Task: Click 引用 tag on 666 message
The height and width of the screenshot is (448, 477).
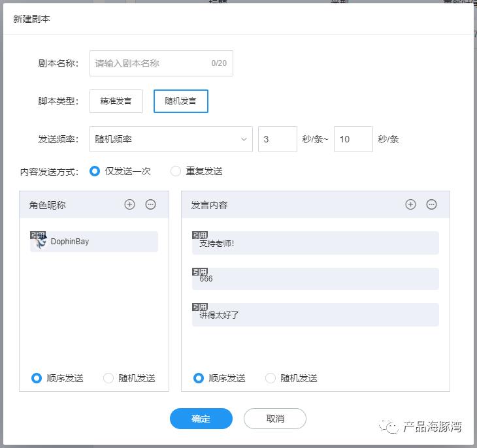Action: (x=199, y=272)
